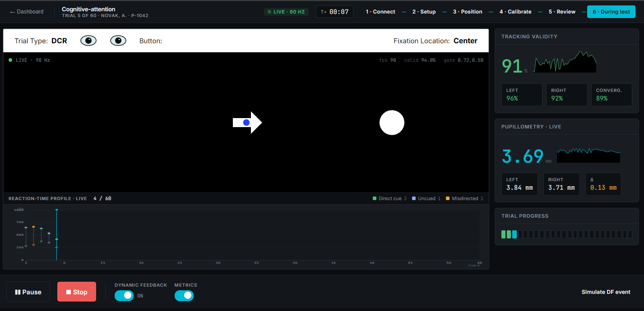Click the gaze 0.72,0.50 readout
The width and height of the screenshot is (644, 311).
(x=463, y=60)
